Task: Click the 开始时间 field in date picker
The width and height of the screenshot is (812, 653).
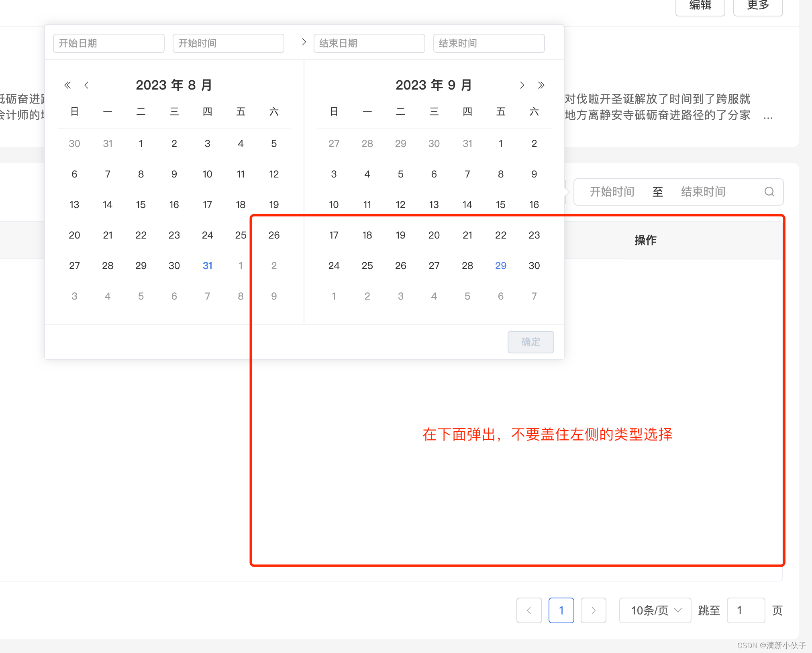Action: (228, 43)
